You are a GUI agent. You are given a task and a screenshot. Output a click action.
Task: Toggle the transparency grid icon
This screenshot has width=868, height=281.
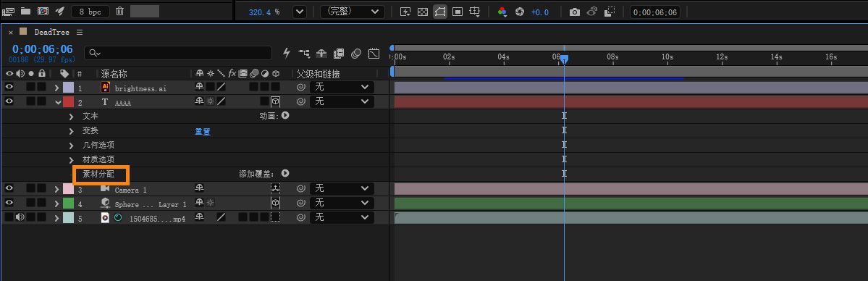point(422,12)
